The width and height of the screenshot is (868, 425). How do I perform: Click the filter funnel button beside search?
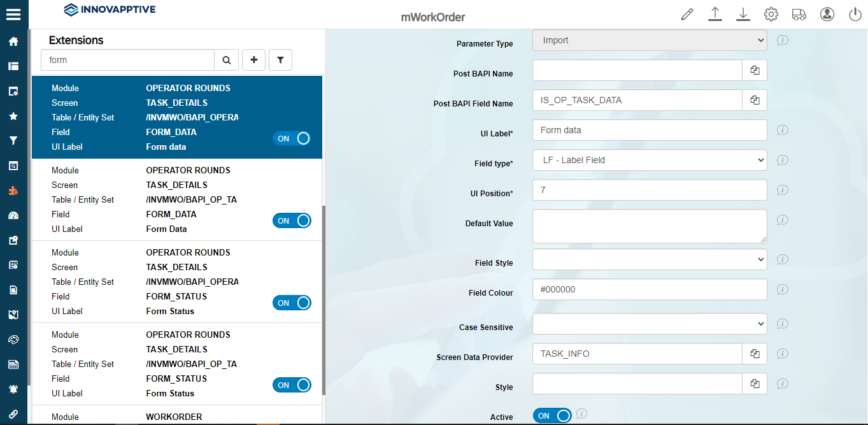coord(280,60)
